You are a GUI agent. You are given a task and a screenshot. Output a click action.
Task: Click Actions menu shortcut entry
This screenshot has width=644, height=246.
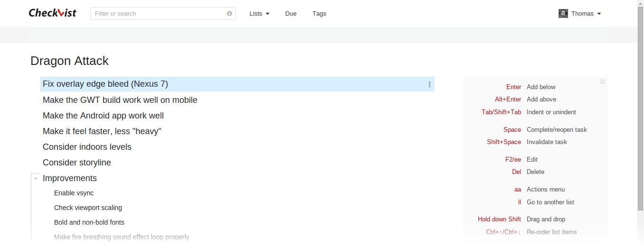pos(546,190)
